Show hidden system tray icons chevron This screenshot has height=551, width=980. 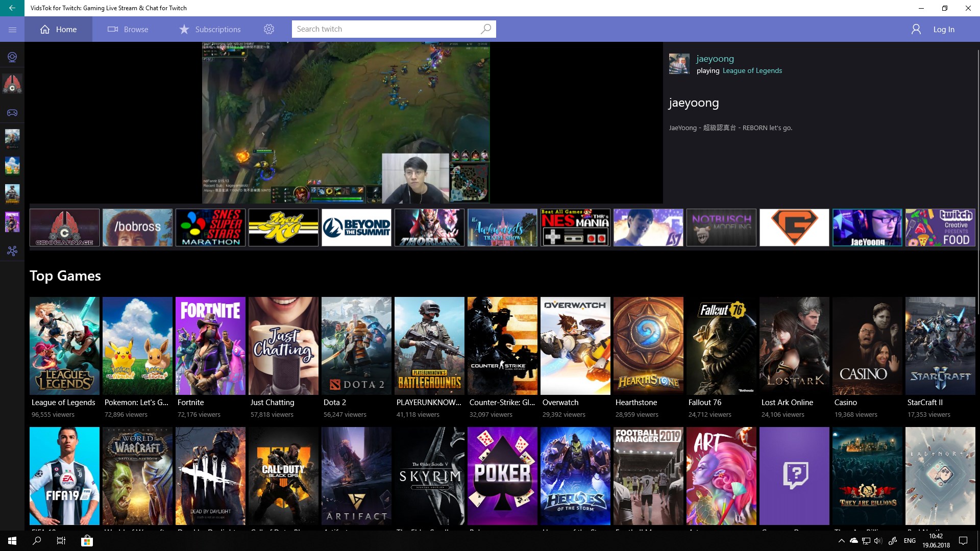(841, 541)
